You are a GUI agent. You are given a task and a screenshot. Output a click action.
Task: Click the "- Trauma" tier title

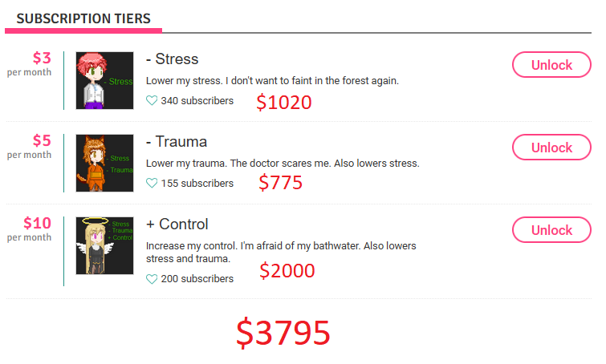177,142
